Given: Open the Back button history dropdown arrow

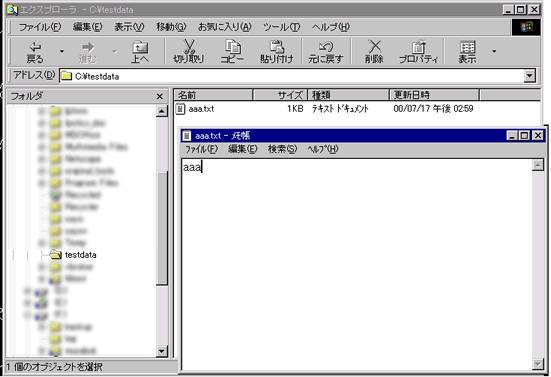Looking at the screenshot, I should pos(62,51).
